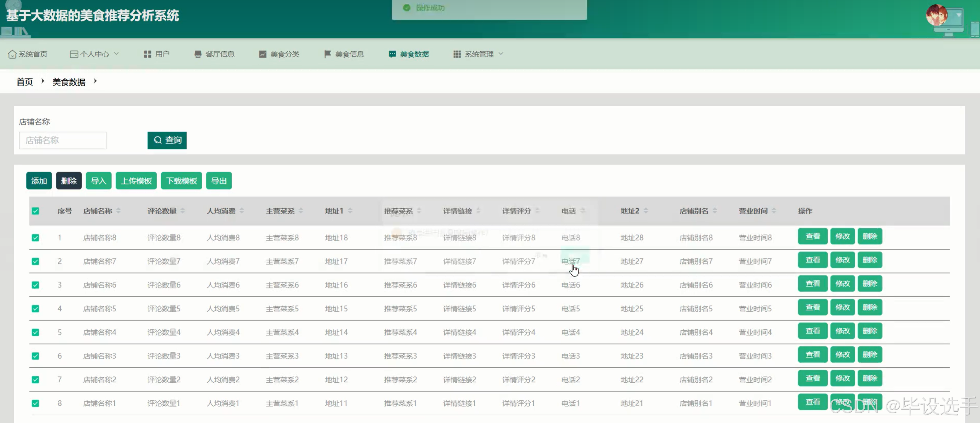Viewport: 980px width, 423px height.
Task: Sort the table by the 店铺名称 column arrows
Action: (x=118, y=211)
